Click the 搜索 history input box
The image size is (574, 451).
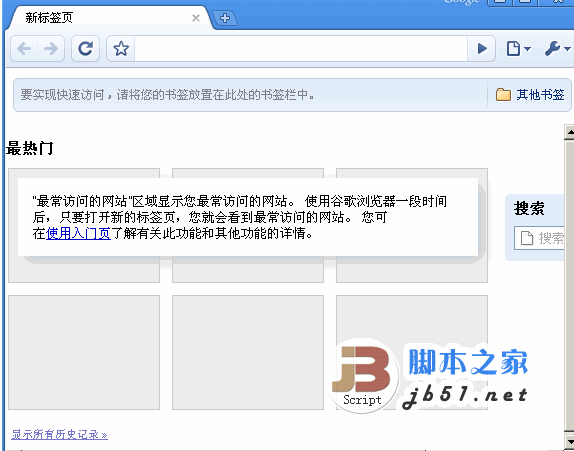540,238
